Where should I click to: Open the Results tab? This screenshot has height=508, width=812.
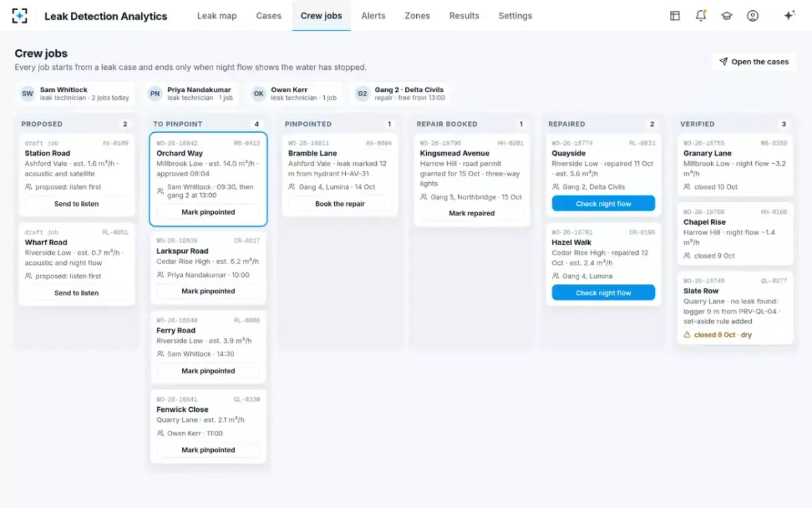tap(464, 16)
